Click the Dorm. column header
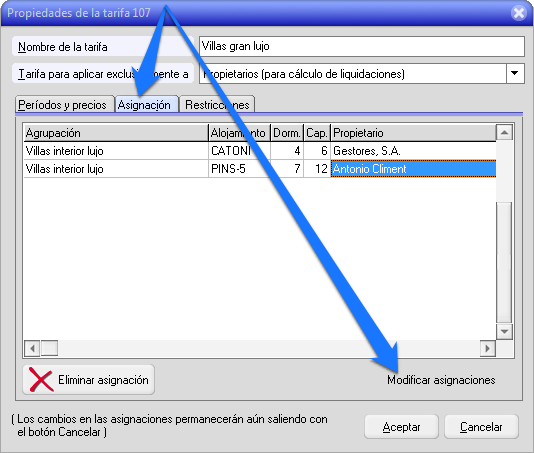534x453 pixels. pyautogui.click(x=287, y=133)
